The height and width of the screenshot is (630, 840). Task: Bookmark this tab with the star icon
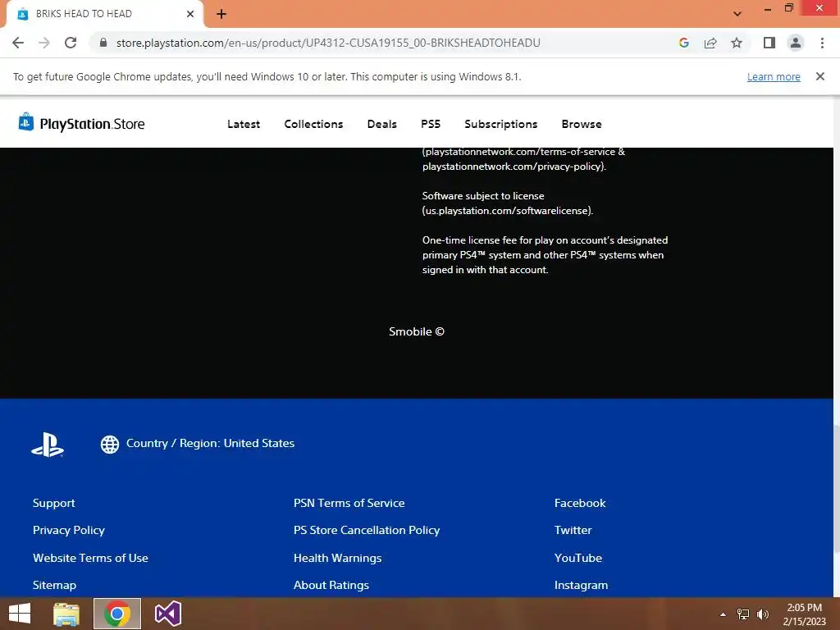click(737, 43)
